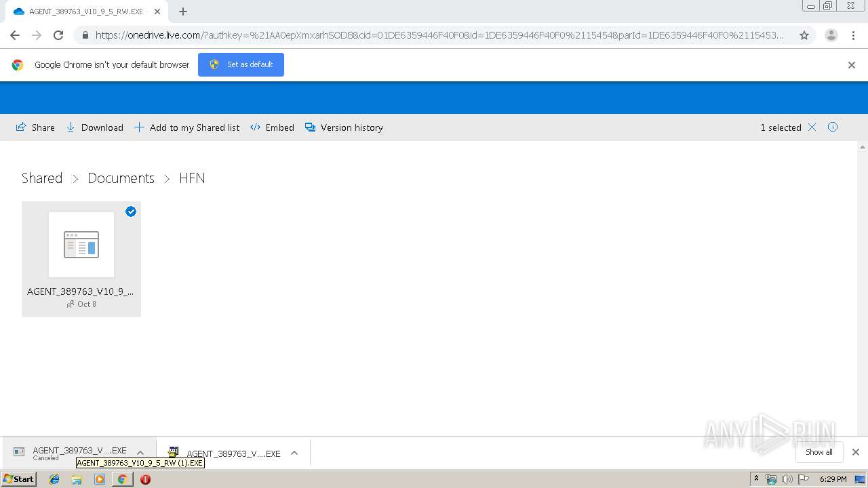Clear selection with X next to 1 selected
Image resolution: width=868 pixels, height=488 pixels.
[812, 127]
